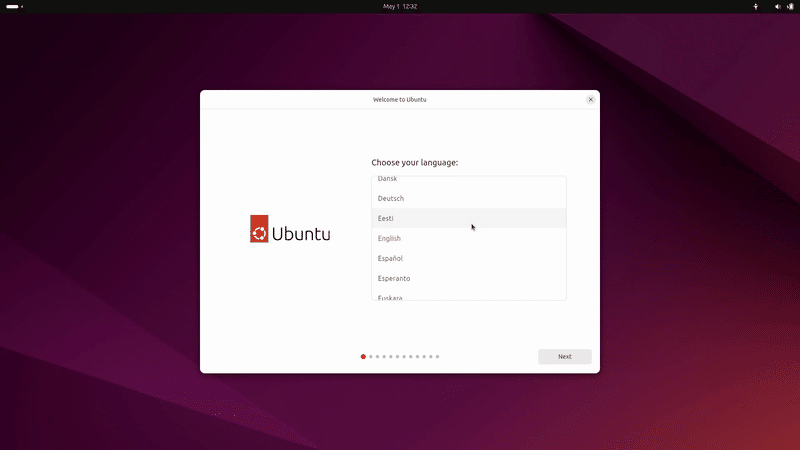Click the Next button
800x450 pixels.
pos(564,357)
